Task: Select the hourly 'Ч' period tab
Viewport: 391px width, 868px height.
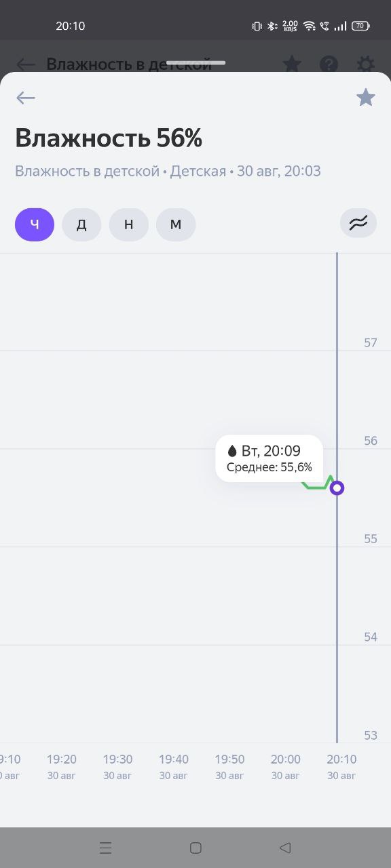Action: click(x=35, y=224)
